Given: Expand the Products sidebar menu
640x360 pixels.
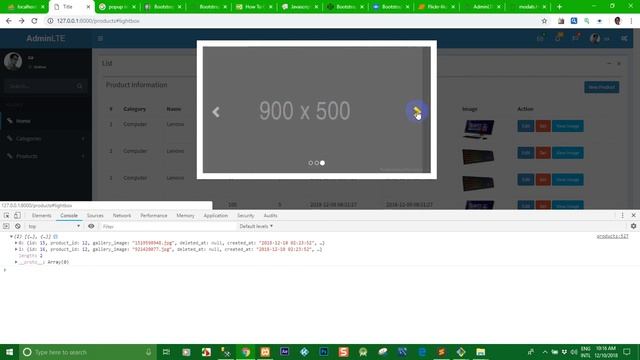Looking at the screenshot, I should tap(46, 156).
